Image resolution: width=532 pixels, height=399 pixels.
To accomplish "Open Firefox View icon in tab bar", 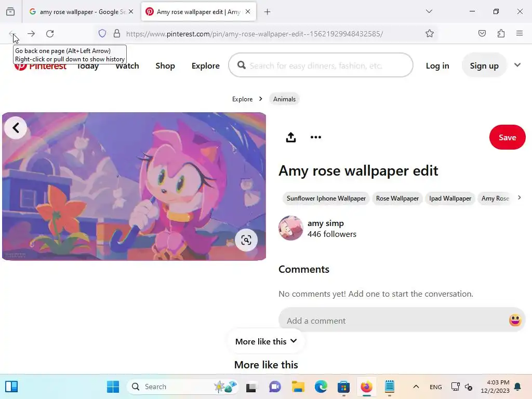I will pos(10,11).
